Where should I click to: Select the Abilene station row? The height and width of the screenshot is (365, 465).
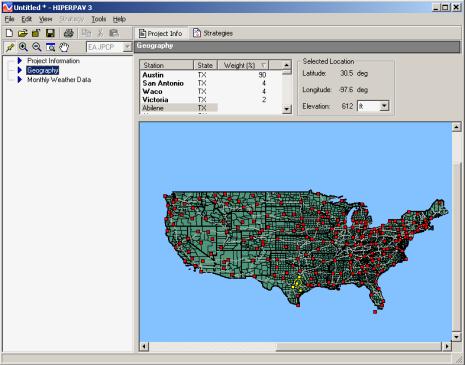pos(211,108)
